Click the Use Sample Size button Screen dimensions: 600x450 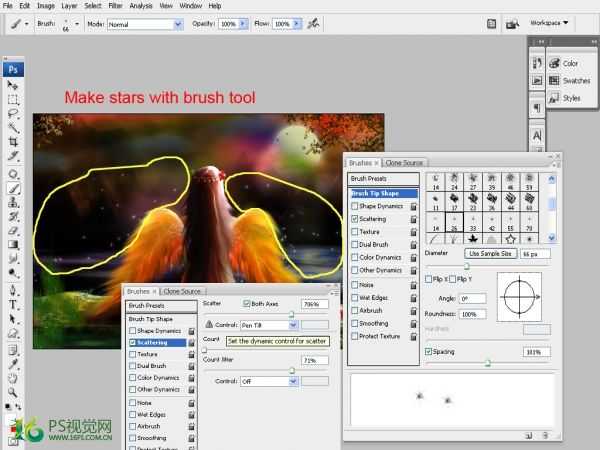pos(490,254)
